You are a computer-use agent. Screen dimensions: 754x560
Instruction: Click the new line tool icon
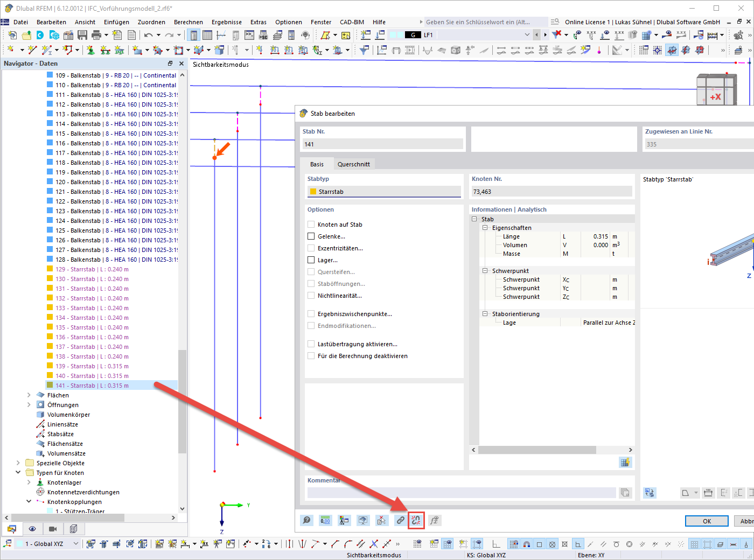32,50
